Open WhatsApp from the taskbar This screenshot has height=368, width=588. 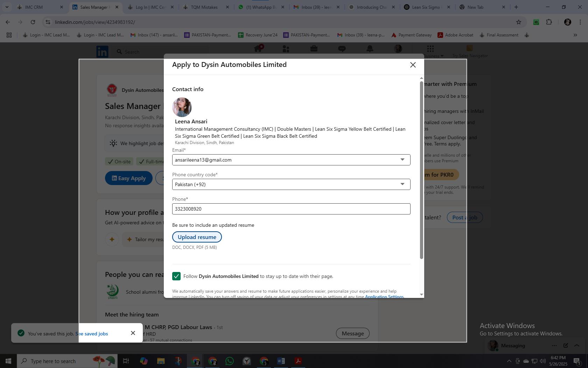[230, 361]
